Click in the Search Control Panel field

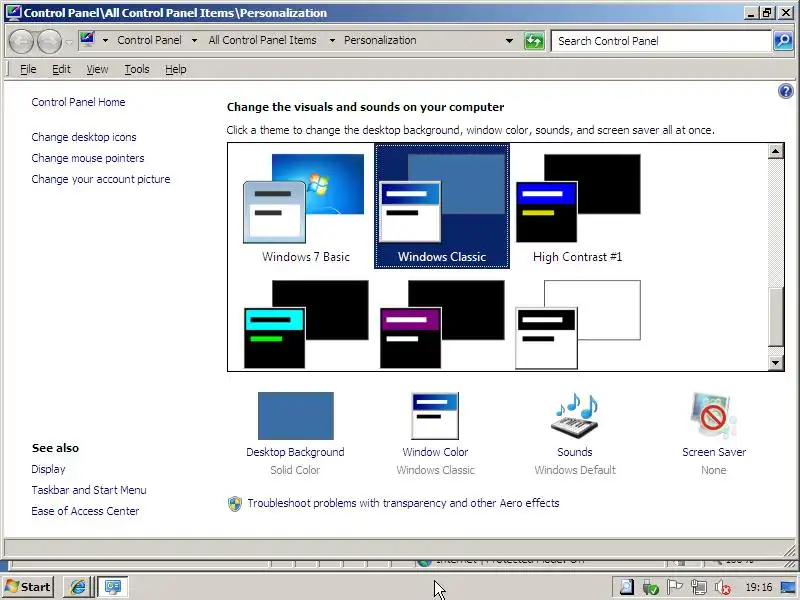[661, 41]
